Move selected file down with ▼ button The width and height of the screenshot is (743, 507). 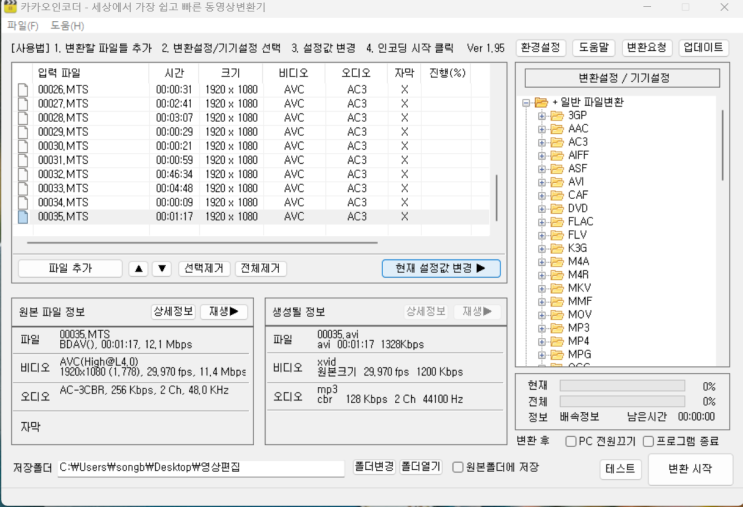(x=162, y=269)
